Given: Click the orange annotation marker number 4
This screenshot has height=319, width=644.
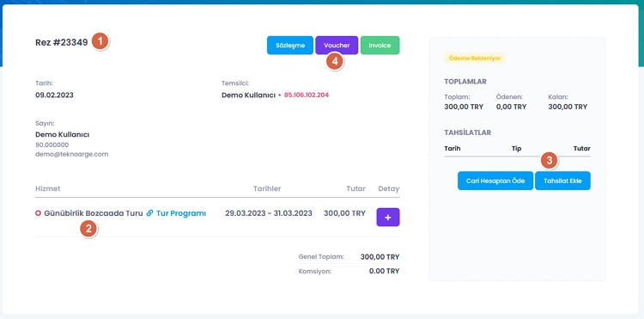Looking at the screenshot, I should (x=335, y=62).
